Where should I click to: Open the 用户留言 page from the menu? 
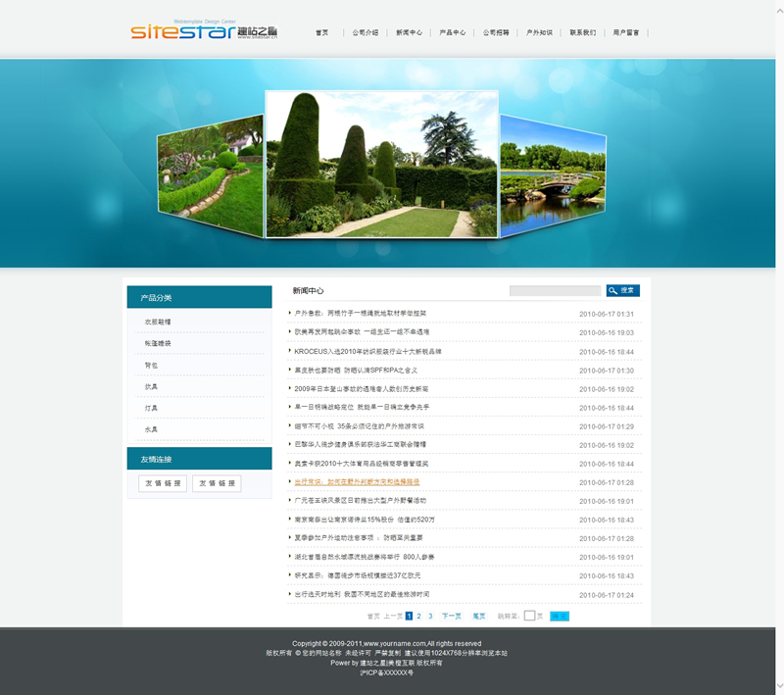point(626,32)
